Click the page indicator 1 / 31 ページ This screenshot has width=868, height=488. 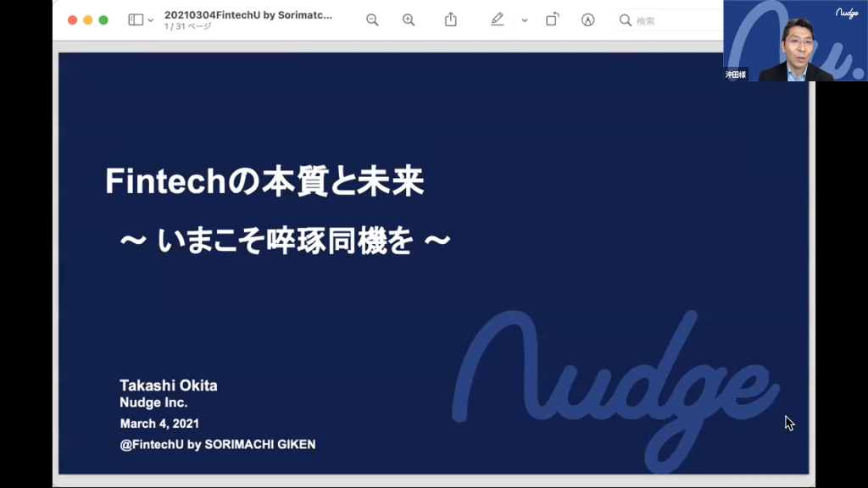[187, 26]
